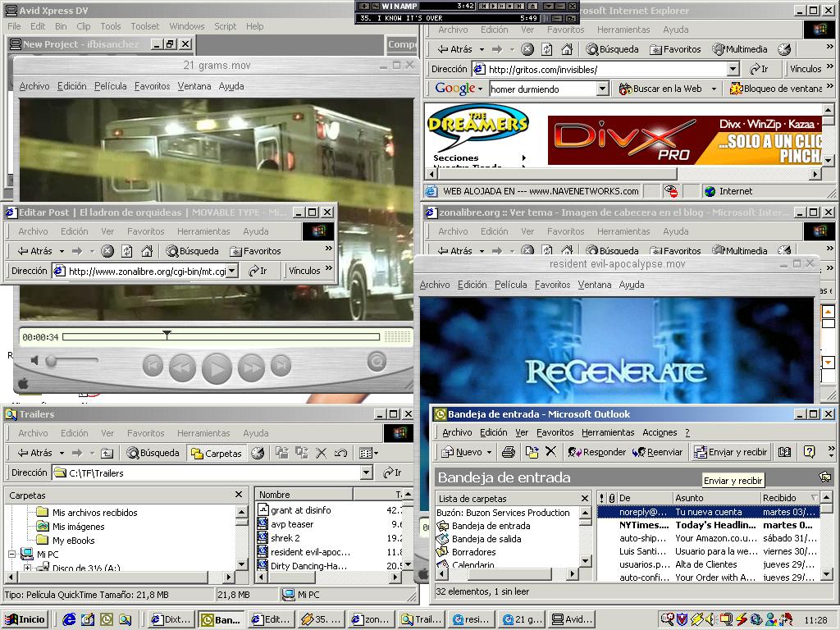Click the delete X icon in Trailers toolbar
The height and width of the screenshot is (630, 840).
[x=321, y=453]
